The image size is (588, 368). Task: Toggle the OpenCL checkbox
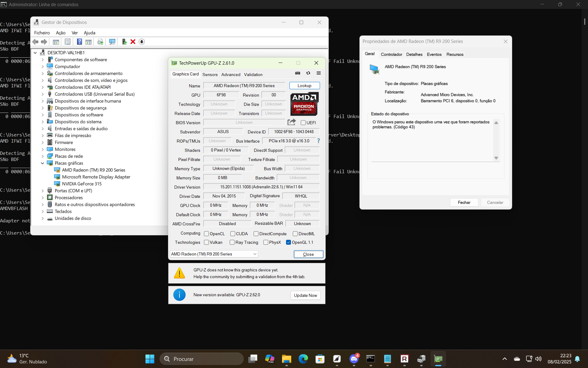pyautogui.click(x=206, y=234)
